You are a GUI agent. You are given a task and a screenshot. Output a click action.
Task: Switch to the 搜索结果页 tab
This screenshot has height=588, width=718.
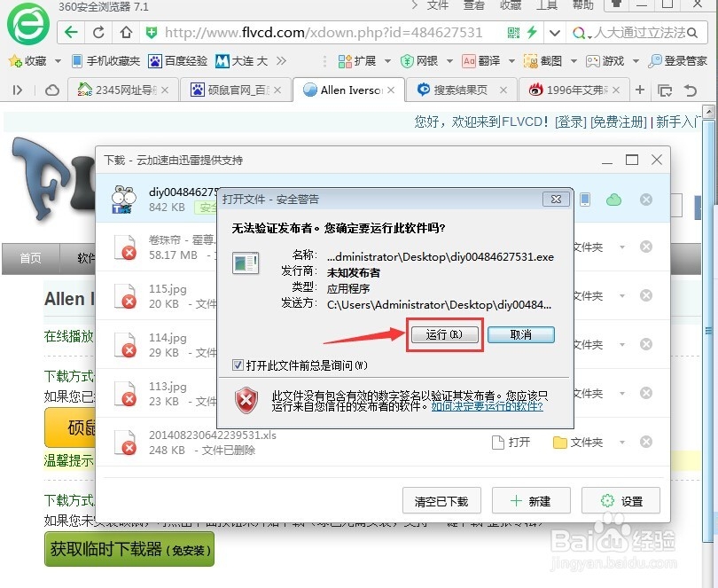(461, 90)
